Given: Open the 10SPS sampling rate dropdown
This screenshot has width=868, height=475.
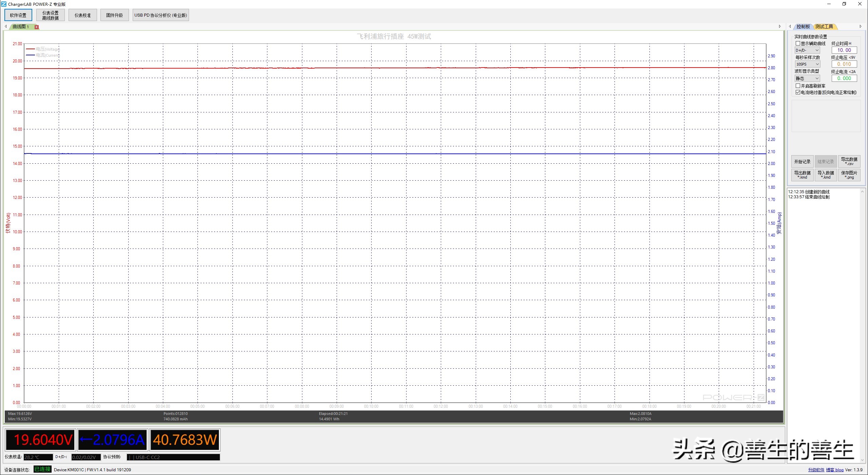Looking at the screenshot, I should pos(807,64).
